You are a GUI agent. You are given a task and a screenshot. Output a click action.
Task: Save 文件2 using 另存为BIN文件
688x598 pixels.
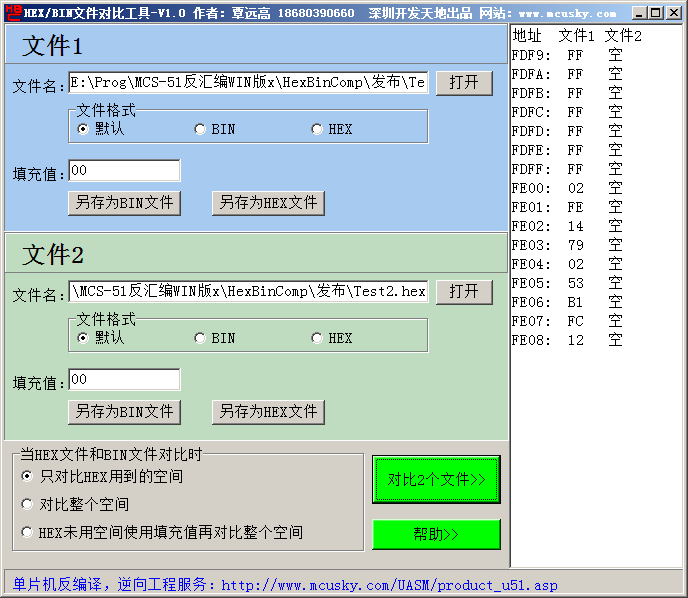point(124,412)
